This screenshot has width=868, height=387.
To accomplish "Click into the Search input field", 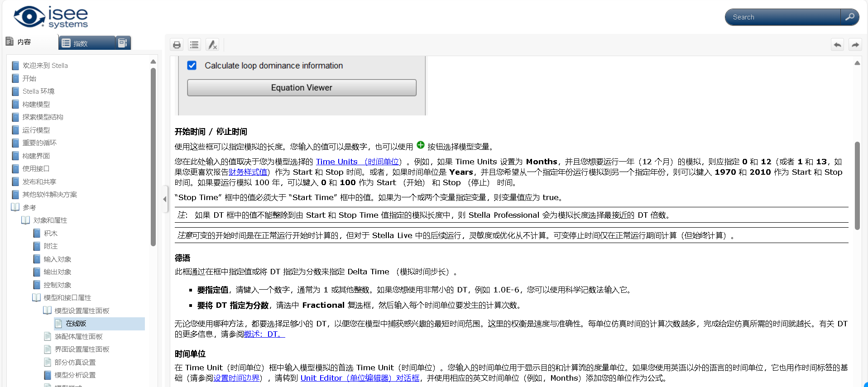I will [783, 17].
